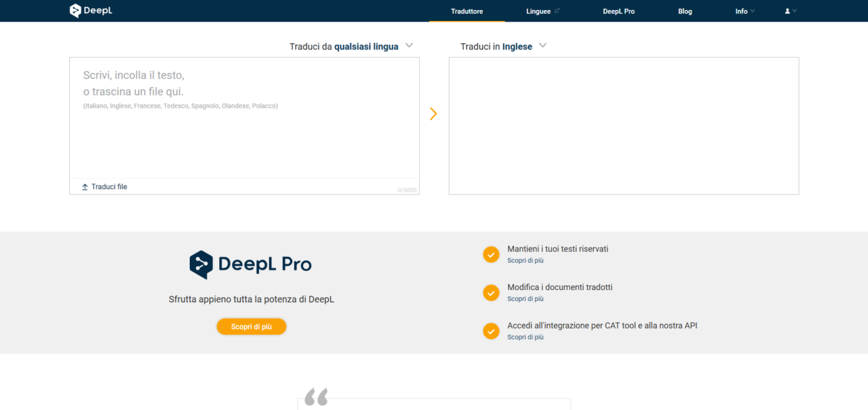The height and width of the screenshot is (410, 868).
Task: Click Scopri di più under Mantieni i tuoi testi
Action: click(x=525, y=260)
